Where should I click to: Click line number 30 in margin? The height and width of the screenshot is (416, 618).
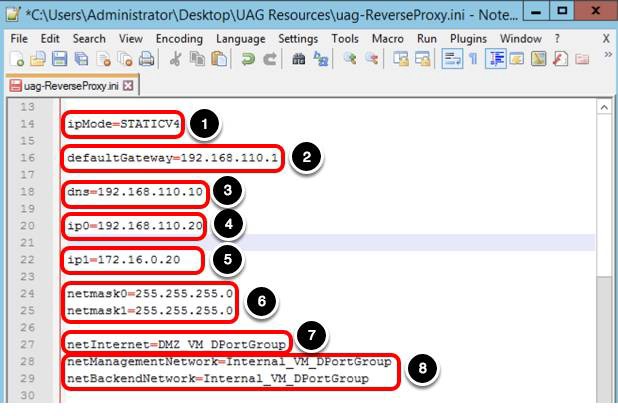tap(27, 395)
